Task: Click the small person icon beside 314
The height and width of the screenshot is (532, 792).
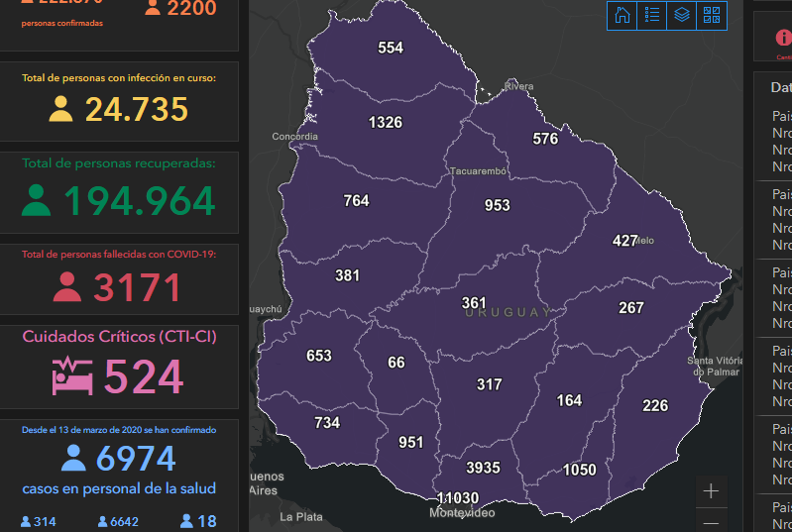Action: point(25,521)
